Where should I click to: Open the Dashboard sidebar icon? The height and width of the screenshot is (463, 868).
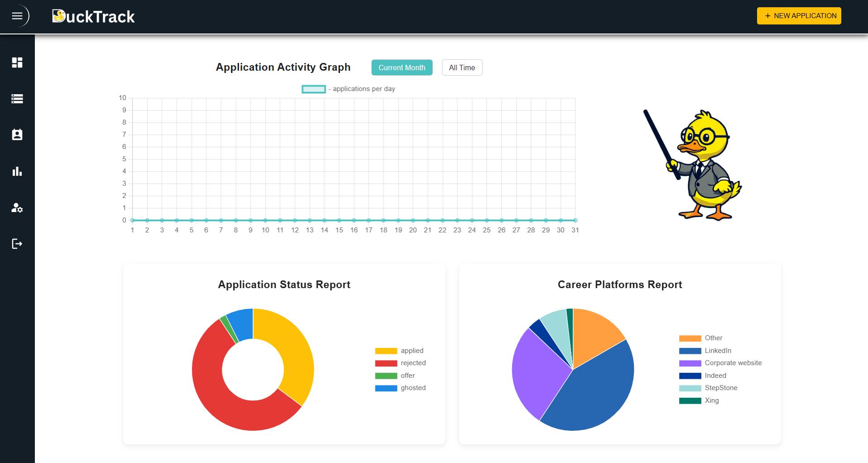tap(17, 63)
